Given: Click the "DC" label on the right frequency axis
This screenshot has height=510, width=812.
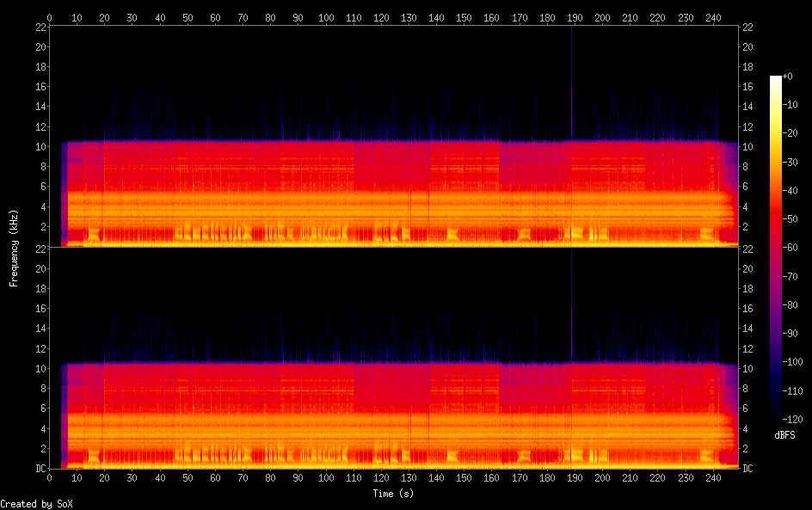Looking at the screenshot, I should coord(747,469).
